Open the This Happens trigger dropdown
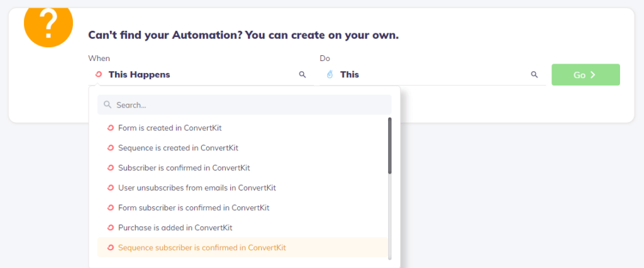Screen dimensions: 644x268 [x=201, y=74]
